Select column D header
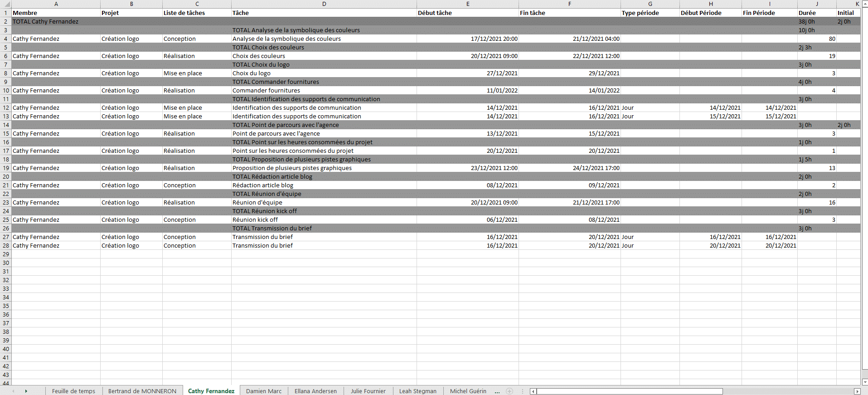The height and width of the screenshot is (395, 868). click(x=324, y=4)
